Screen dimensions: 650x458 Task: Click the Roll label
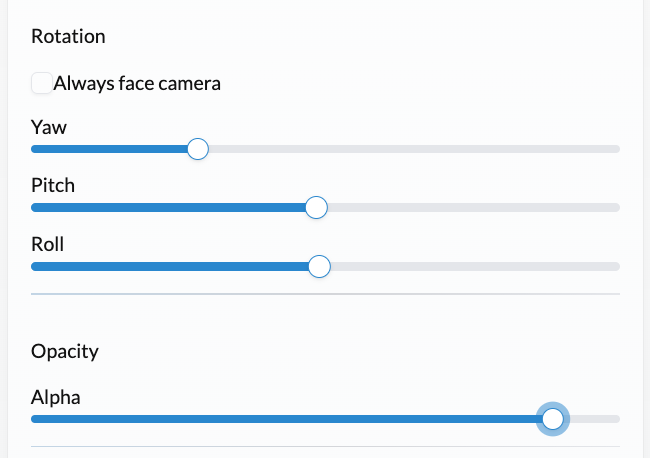coord(48,244)
